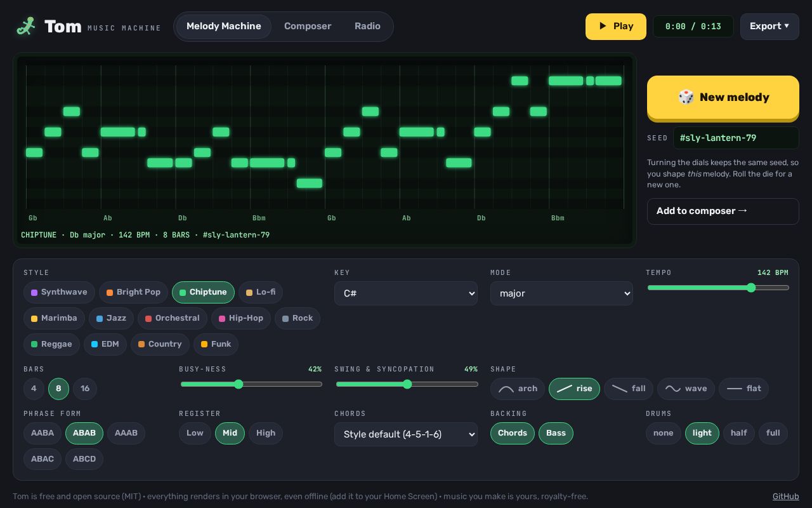The height and width of the screenshot is (508, 812).
Task: Open the Chords style default dropdown
Action: tap(406, 434)
